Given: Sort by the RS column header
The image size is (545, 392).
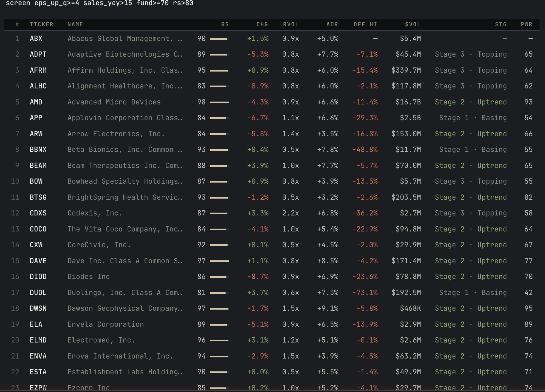Looking at the screenshot, I should point(225,25).
